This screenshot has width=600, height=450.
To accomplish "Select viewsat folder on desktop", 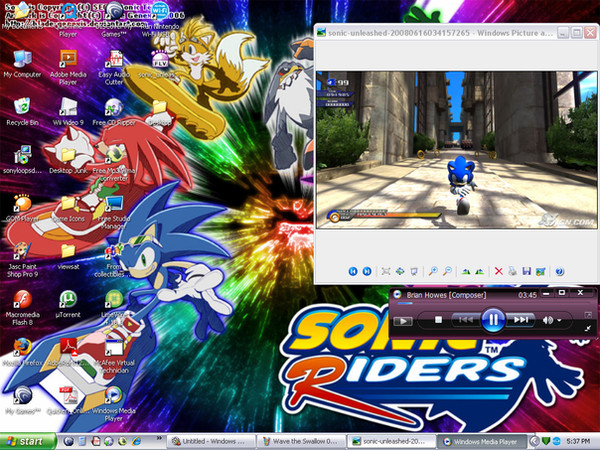I will (68, 257).
